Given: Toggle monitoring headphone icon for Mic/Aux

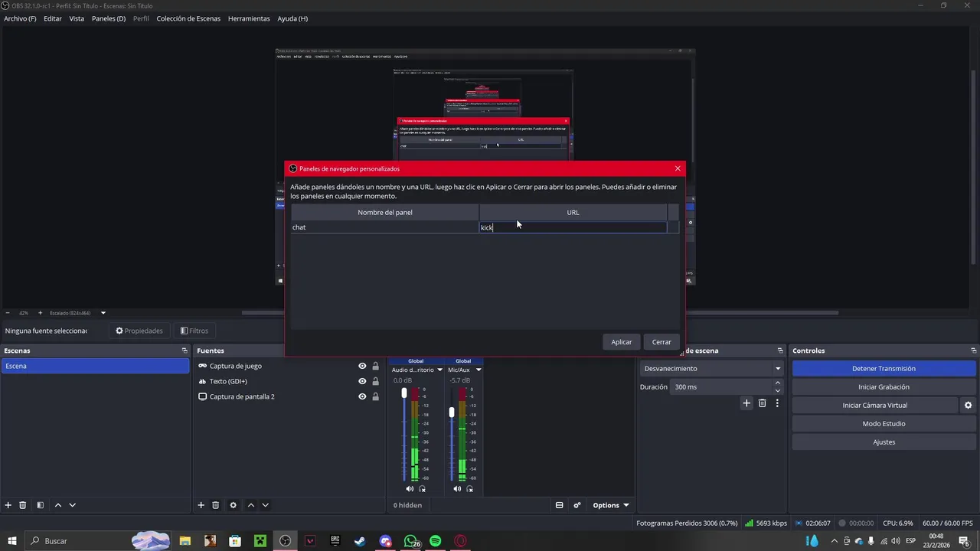Looking at the screenshot, I should 470,489.
